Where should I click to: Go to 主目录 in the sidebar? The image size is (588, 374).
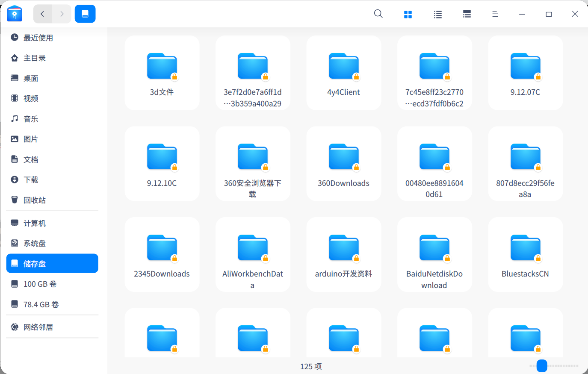point(34,58)
